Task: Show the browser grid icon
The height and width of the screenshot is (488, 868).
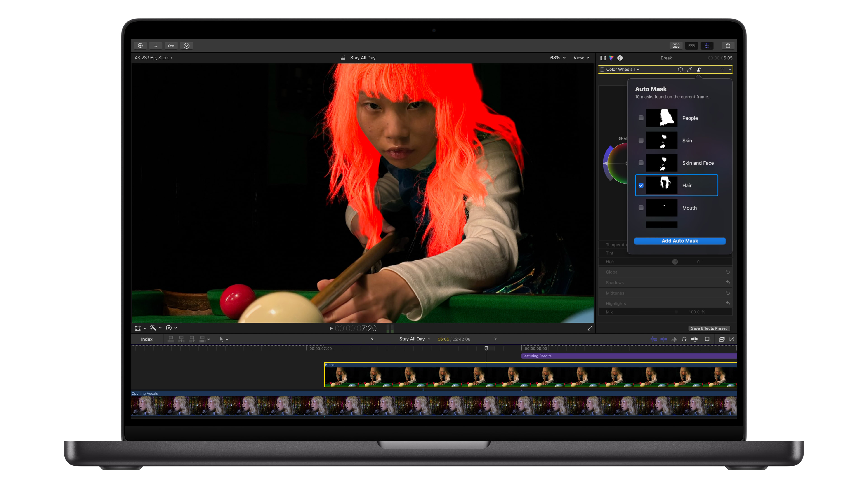Action: click(676, 45)
